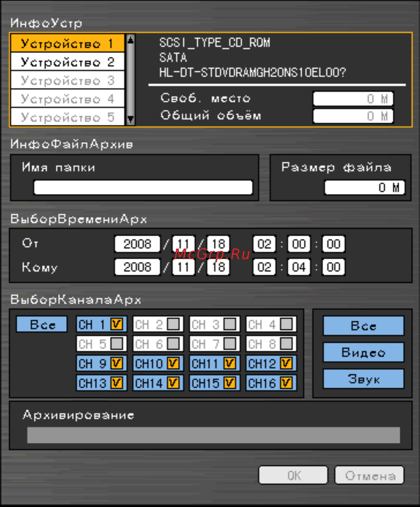
Task: Click the Все button in right panel
Action: click(364, 326)
